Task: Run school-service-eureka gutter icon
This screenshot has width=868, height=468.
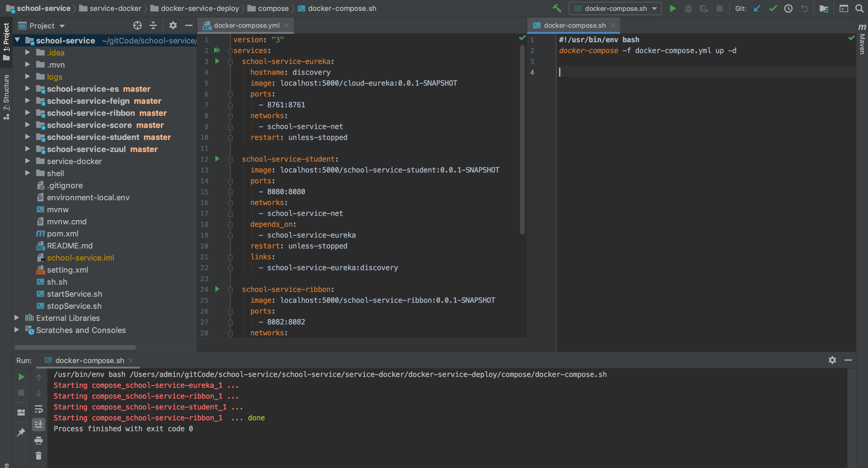Action: [217, 61]
